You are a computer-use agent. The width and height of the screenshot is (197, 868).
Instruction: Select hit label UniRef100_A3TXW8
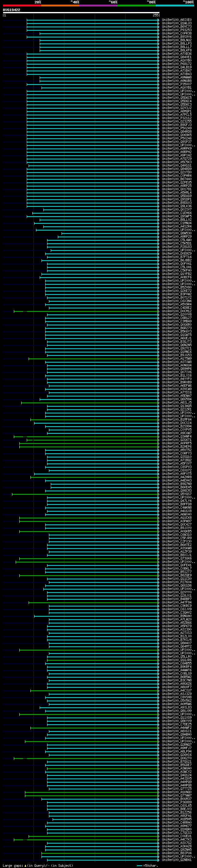[176, 362]
